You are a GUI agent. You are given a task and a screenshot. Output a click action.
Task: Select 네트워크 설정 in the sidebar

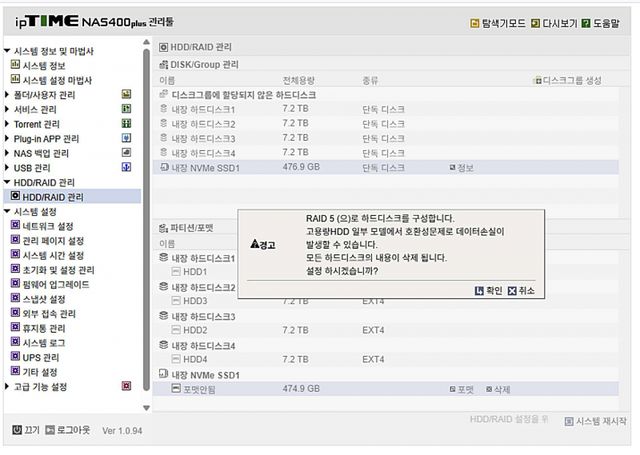point(47,226)
